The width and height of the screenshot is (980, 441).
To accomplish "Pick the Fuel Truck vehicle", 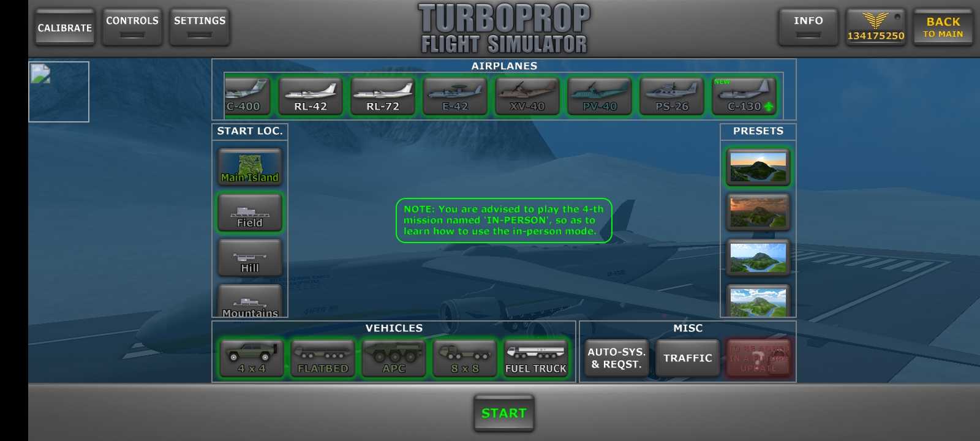I will (536, 358).
